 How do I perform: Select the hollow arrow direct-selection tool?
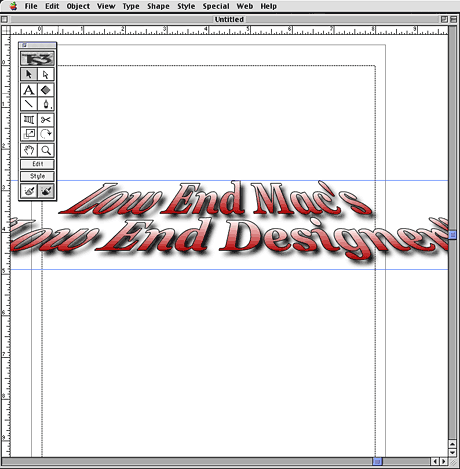click(x=46, y=74)
